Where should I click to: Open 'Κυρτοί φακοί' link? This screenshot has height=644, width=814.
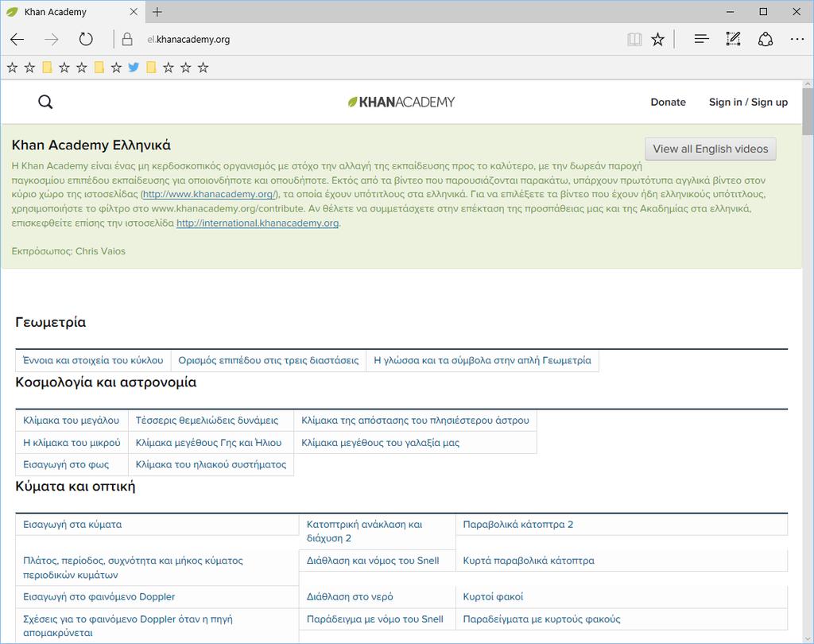click(493, 597)
